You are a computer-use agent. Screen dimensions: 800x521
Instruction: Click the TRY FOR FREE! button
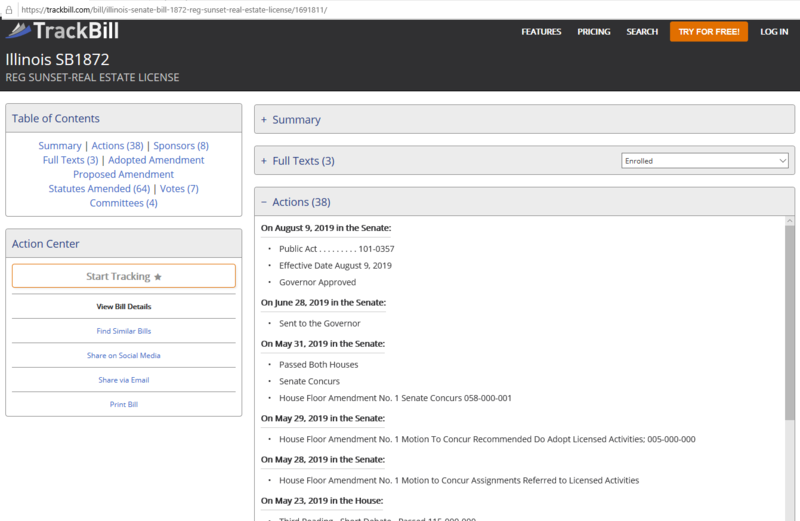[x=709, y=32]
